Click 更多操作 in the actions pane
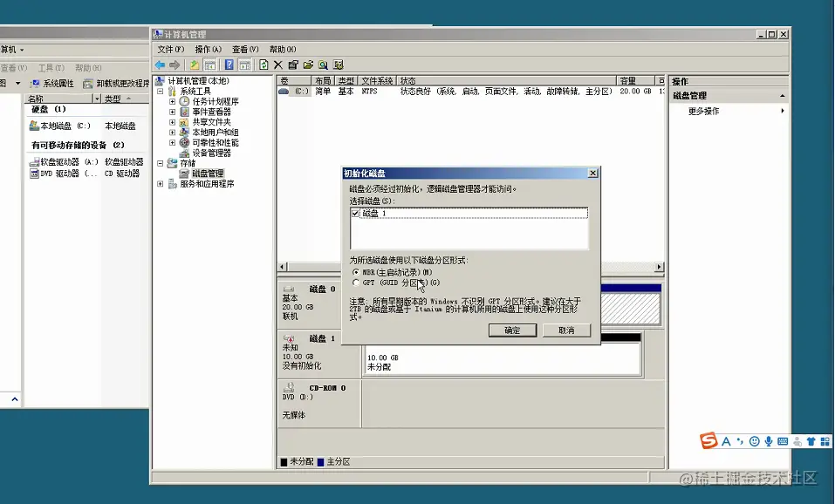 click(703, 111)
